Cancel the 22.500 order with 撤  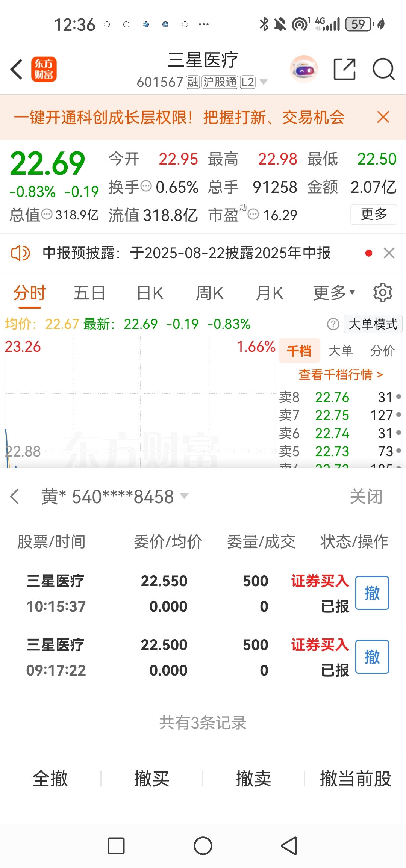point(372,657)
